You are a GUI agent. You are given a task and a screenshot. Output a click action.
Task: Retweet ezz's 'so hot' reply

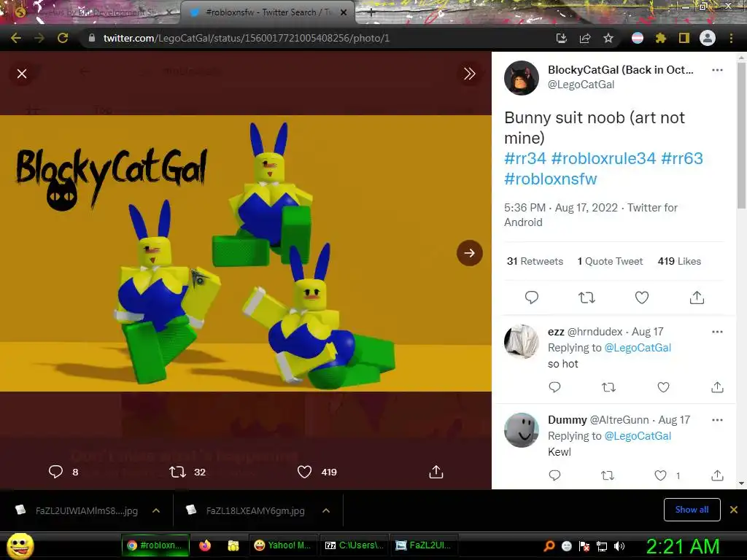(x=609, y=387)
